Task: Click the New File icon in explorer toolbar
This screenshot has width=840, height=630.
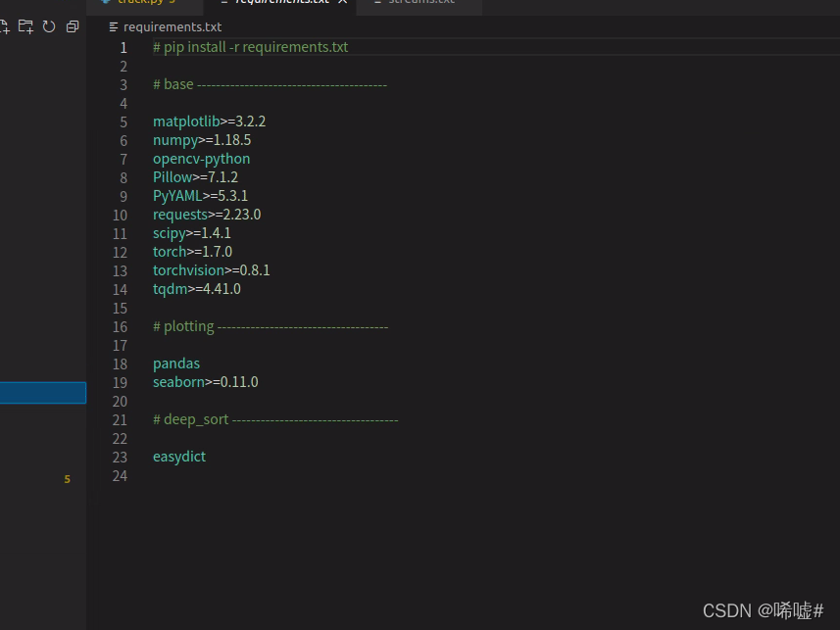Action: tap(4, 26)
